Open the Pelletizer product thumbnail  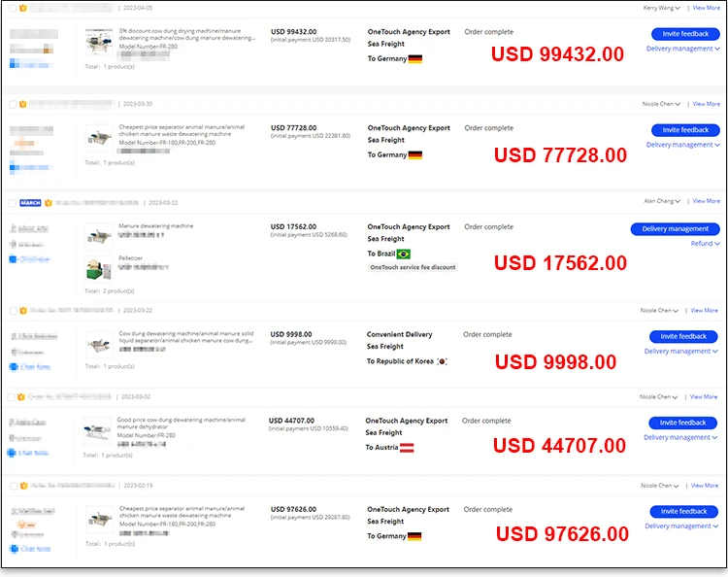coord(98,267)
